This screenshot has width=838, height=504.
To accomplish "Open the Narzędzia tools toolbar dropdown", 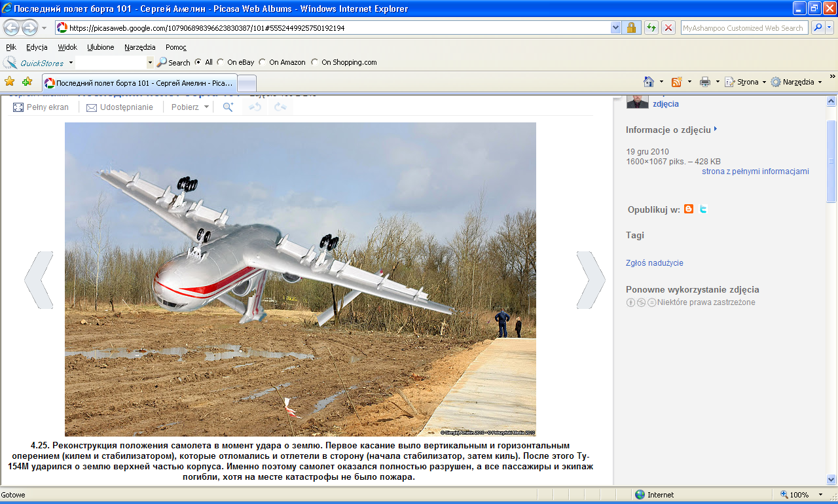I will point(795,82).
